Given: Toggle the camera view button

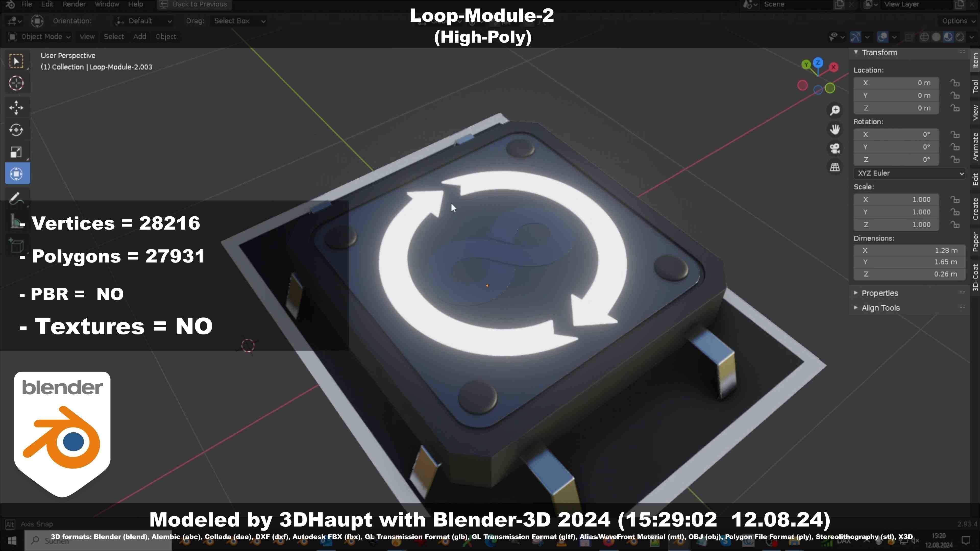Looking at the screenshot, I should click(x=835, y=148).
